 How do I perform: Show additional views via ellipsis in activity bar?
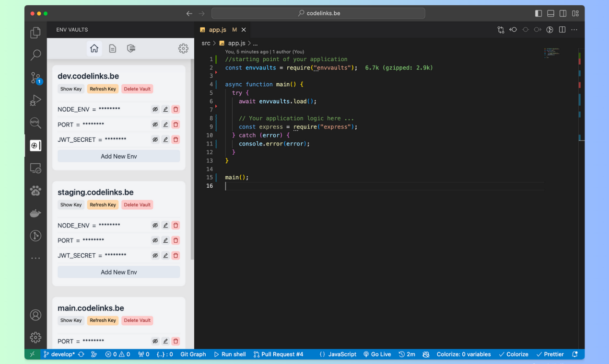[35, 258]
